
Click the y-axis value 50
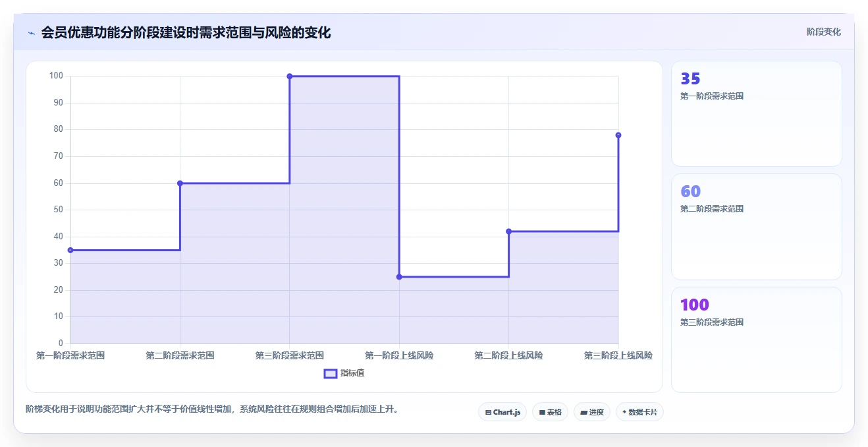coord(59,210)
